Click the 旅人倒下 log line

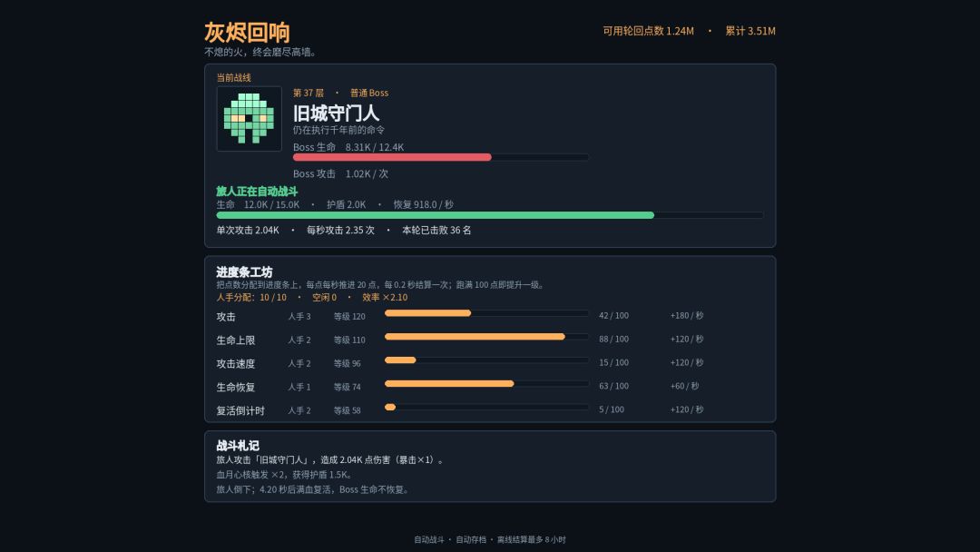313,489
